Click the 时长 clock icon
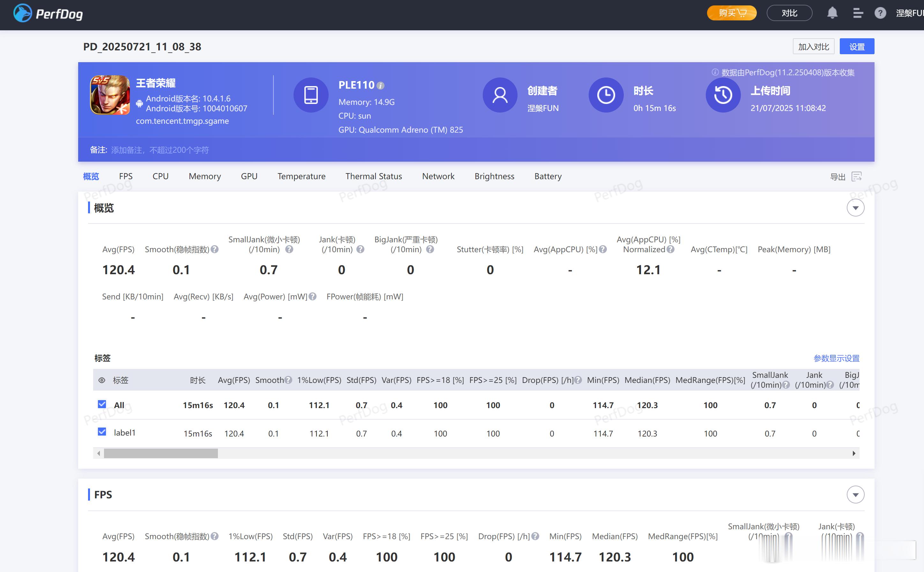The width and height of the screenshot is (924, 572). coord(606,95)
